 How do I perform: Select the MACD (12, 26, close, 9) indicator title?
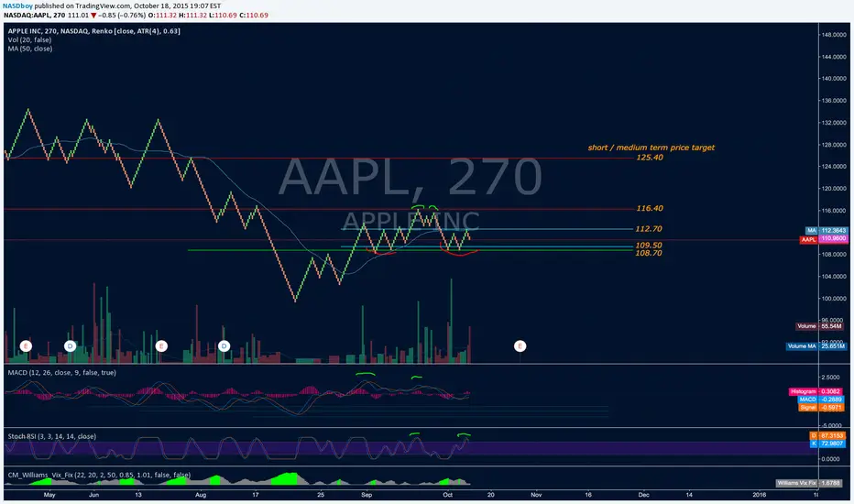click(61, 373)
